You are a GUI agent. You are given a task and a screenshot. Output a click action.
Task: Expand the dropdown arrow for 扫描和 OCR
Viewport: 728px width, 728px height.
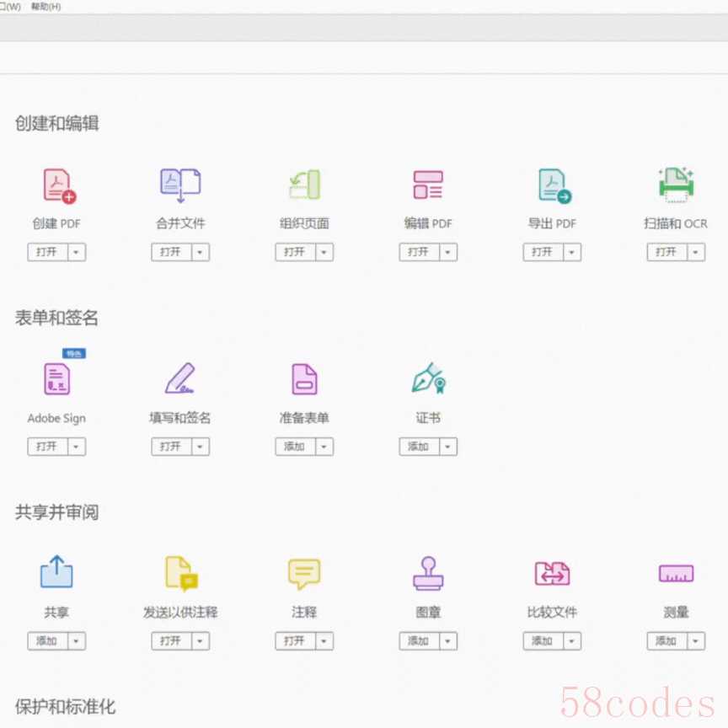[697, 252]
